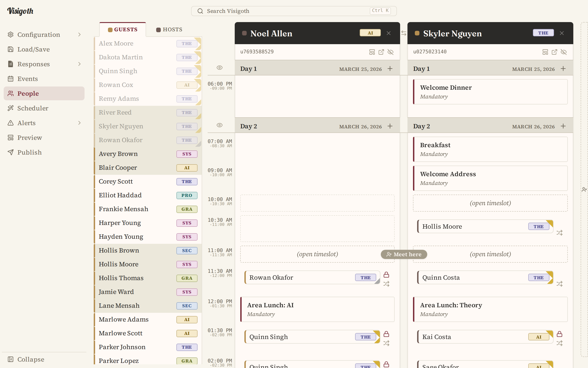The image size is (588, 368).
Task: Expand the Alerts chevron arrow
Action: [79, 123]
